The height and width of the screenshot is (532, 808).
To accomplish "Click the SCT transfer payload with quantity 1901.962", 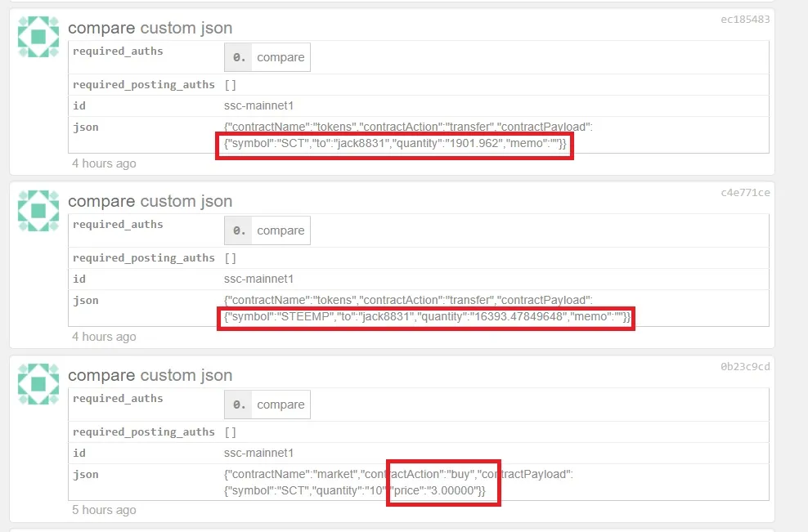I will pyautogui.click(x=395, y=144).
